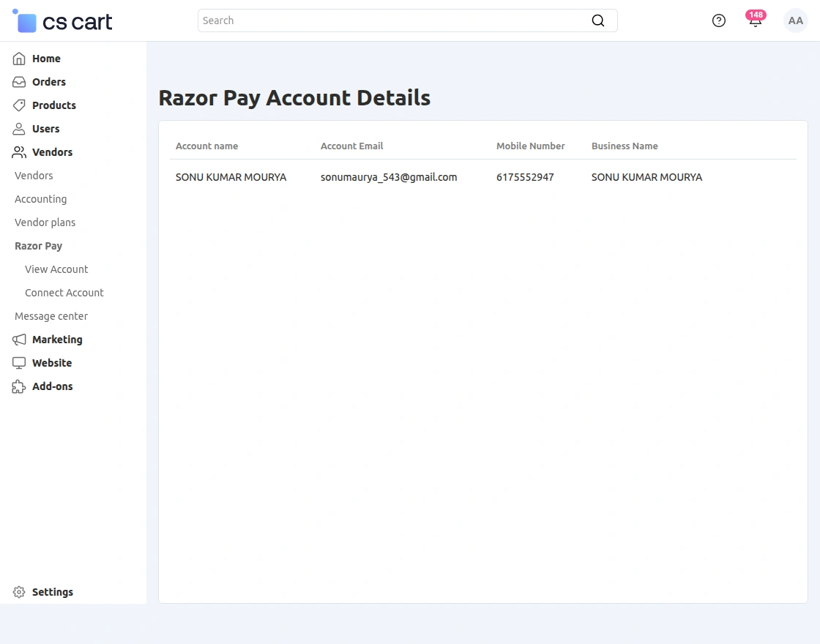Select the Home icon in sidebar

click(18, 59)
